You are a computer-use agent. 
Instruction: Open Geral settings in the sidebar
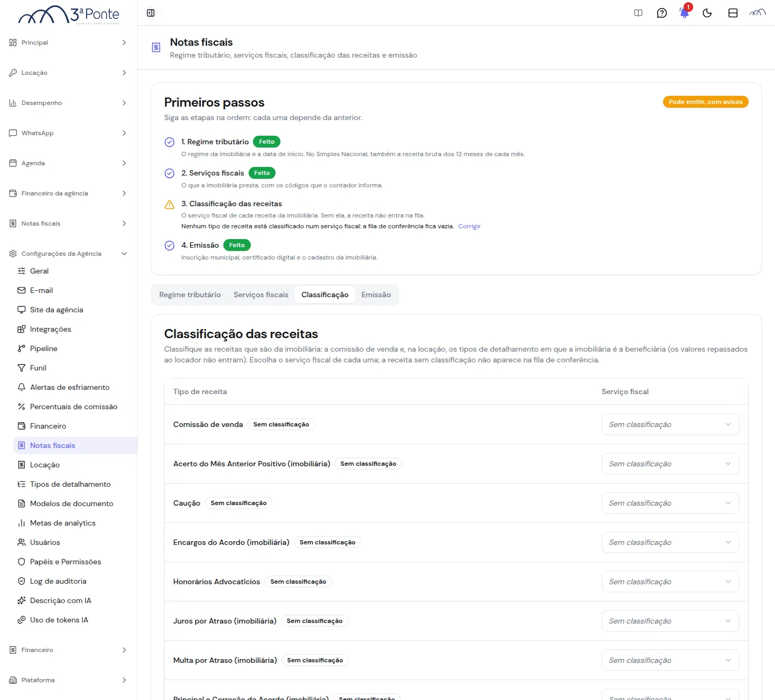[75, 271]
